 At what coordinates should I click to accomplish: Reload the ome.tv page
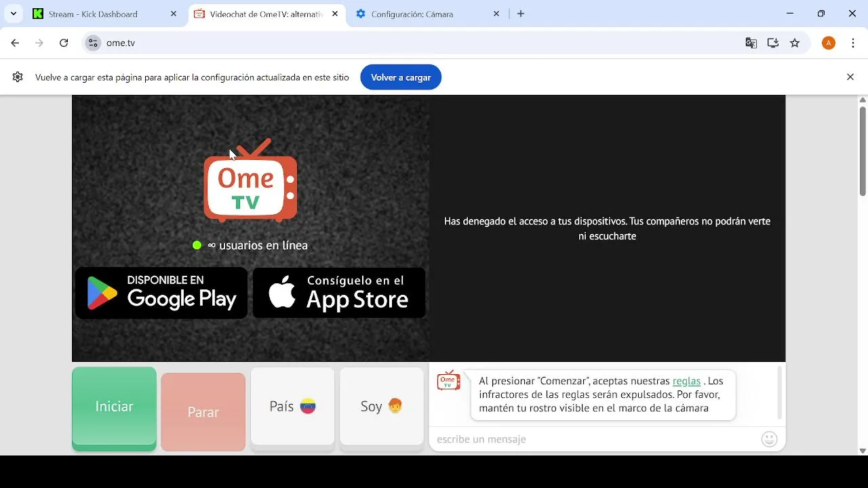64,43
